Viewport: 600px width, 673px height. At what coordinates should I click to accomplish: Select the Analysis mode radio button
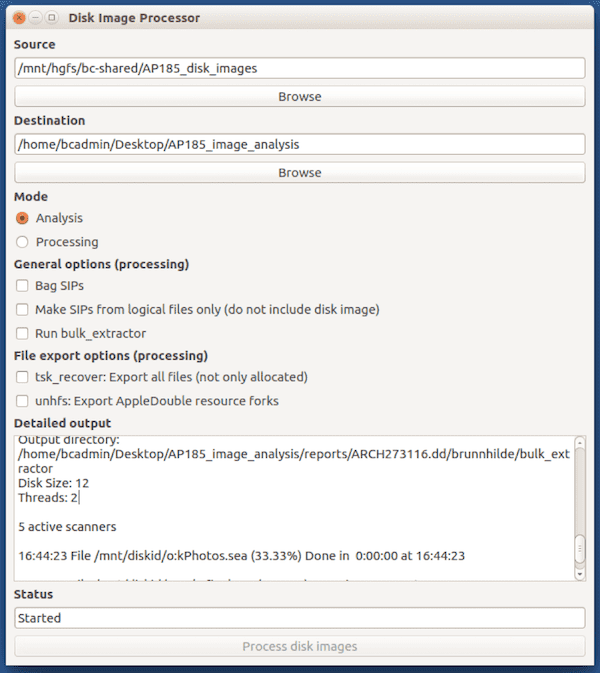coord(22,218)
